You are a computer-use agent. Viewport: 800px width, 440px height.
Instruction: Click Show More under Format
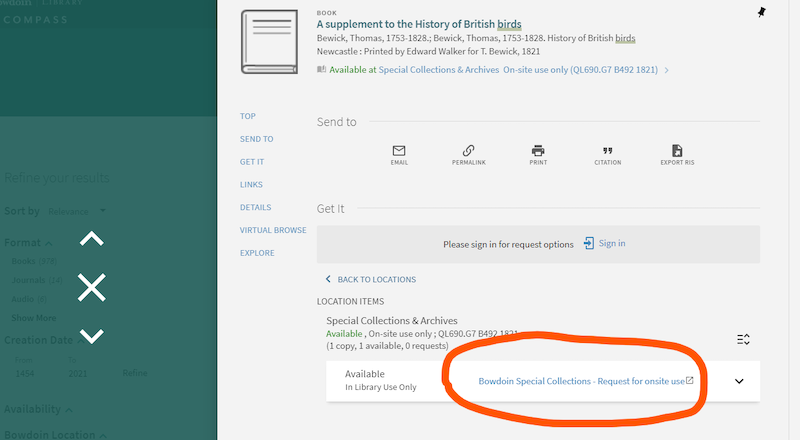(x=34, y=318)
